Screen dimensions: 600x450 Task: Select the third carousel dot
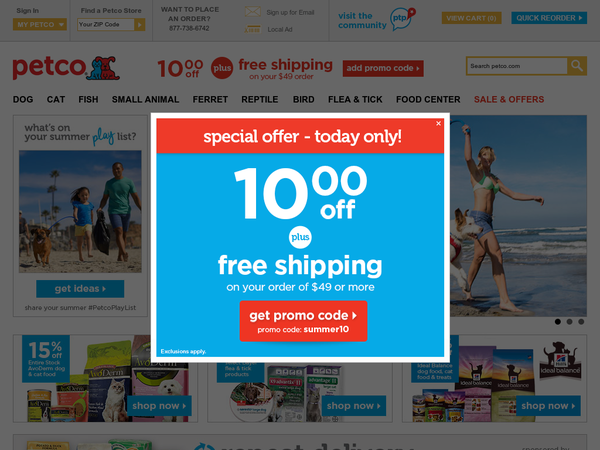tap(581, 322)
